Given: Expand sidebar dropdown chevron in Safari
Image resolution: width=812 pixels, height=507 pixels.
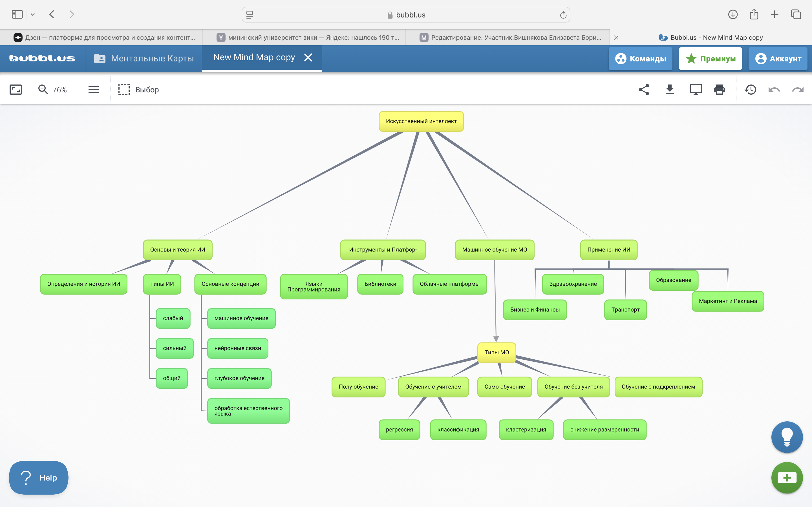Looking at the screenshot, I should (32, 14).
